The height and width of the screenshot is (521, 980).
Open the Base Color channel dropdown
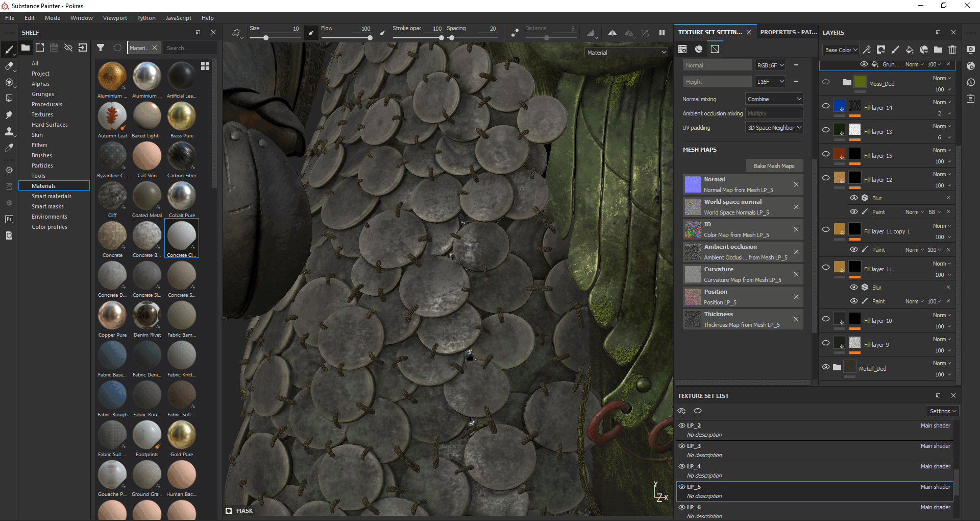coord(841,50)
